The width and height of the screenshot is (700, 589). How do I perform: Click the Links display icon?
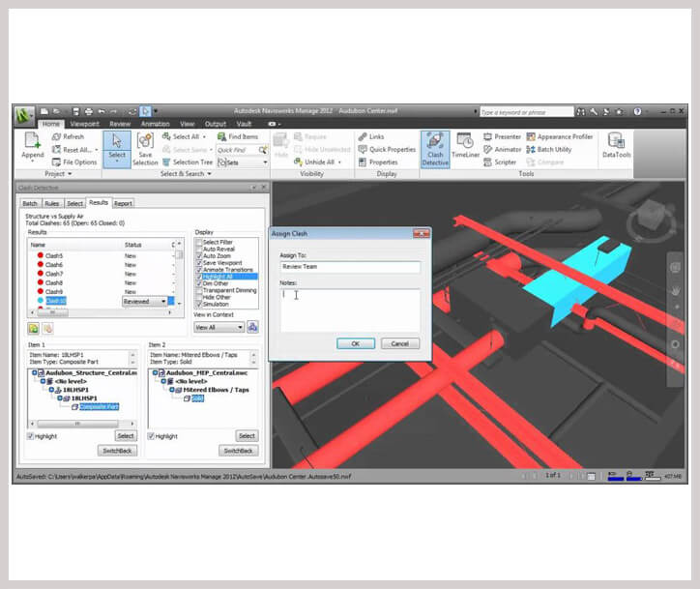click(x=363, y=136)
